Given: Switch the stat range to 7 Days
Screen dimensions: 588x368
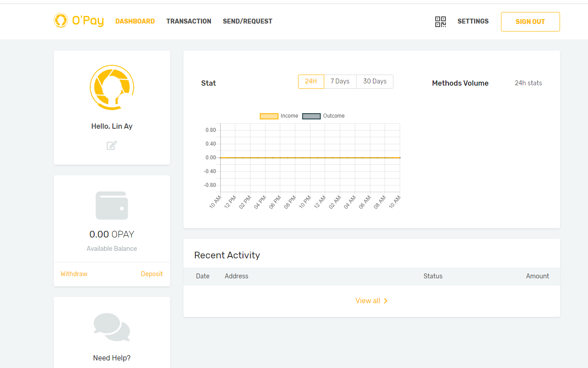Looking at the screenshot, I should click(340, 82).
